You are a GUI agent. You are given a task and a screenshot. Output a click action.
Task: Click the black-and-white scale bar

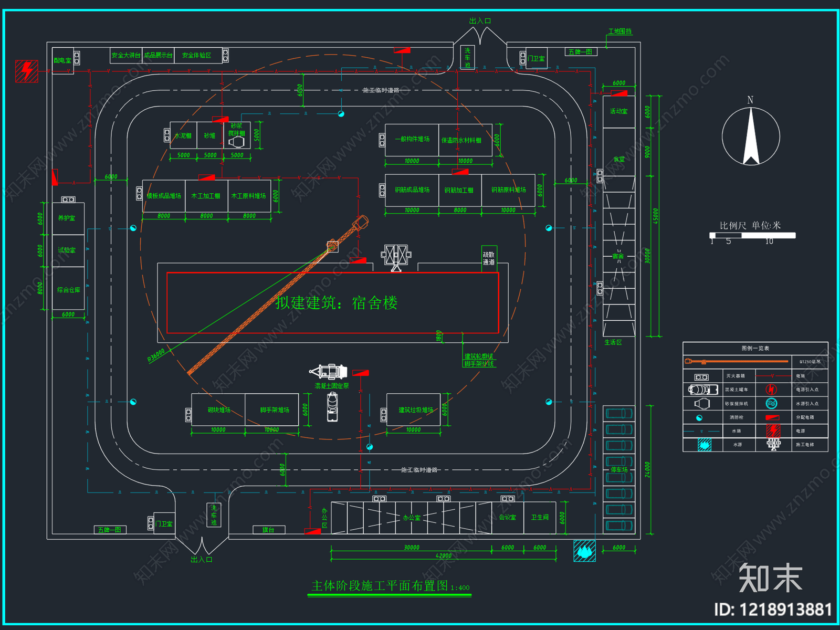[x=752, y=236]
